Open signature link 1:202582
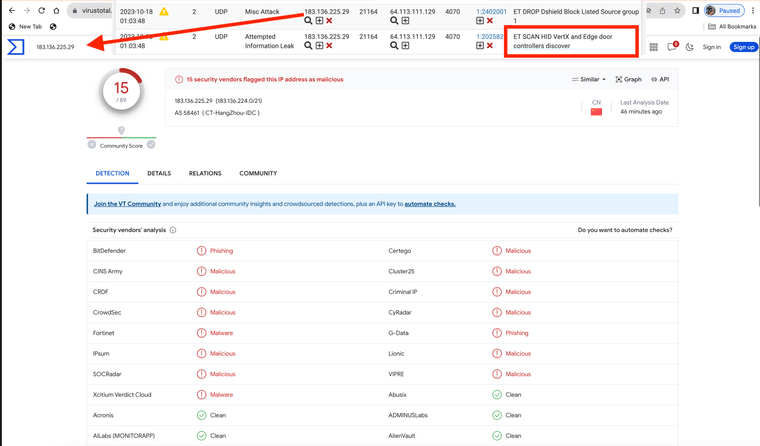The image size is (760, 446). [x=490, y=36]
